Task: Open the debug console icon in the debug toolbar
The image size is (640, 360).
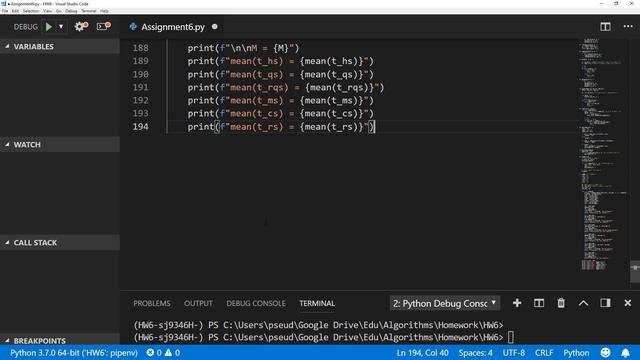Action: [103, 27]
